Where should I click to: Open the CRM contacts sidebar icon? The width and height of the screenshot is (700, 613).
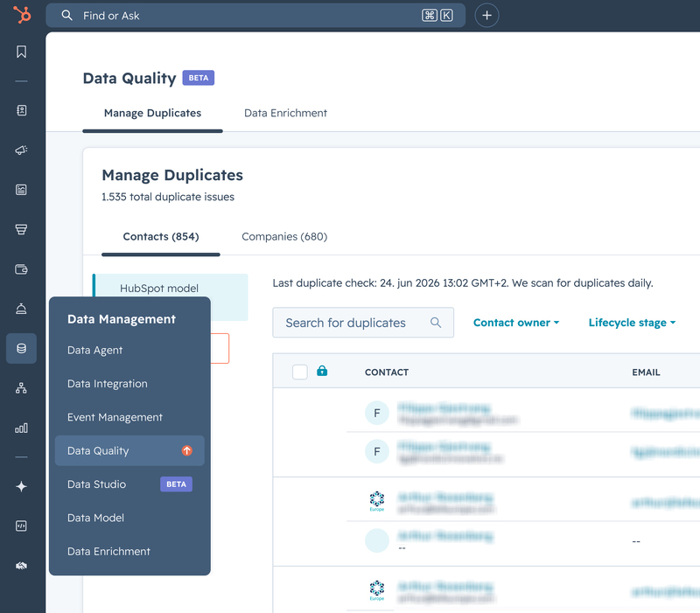click(x=21, y=110)
